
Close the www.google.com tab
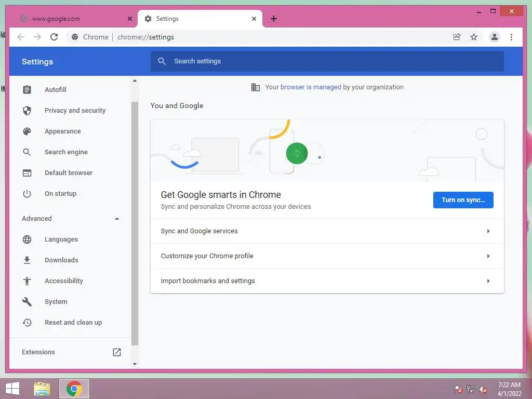tap(129, 19)
